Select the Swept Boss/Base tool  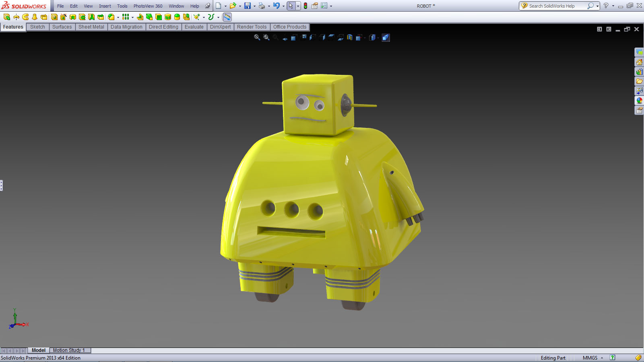(x=25, y=17)
